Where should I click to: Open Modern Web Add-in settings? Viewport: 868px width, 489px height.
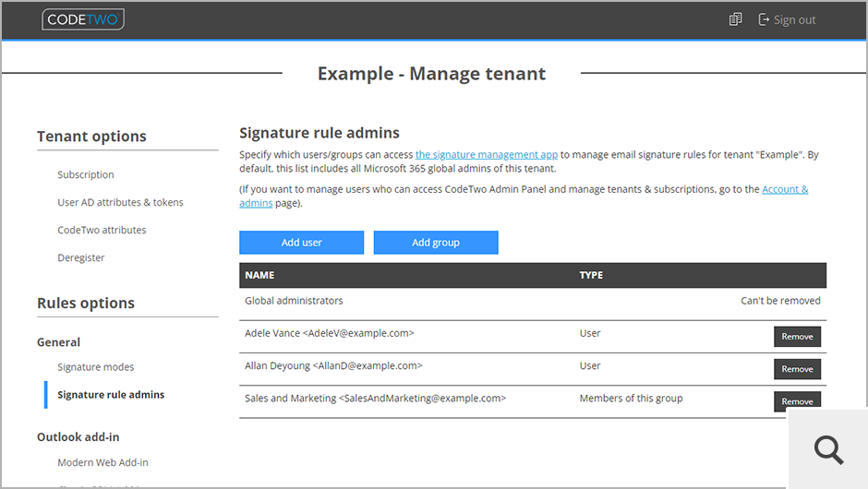pos(103,462)
